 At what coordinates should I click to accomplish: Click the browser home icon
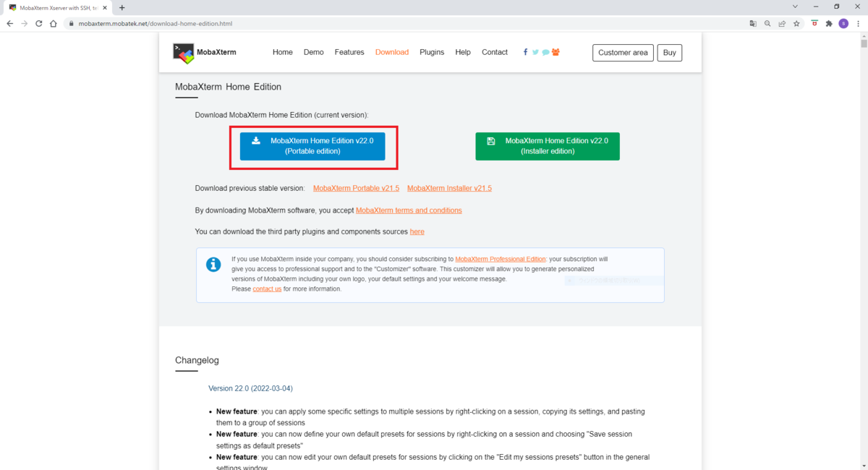(54, 23)
